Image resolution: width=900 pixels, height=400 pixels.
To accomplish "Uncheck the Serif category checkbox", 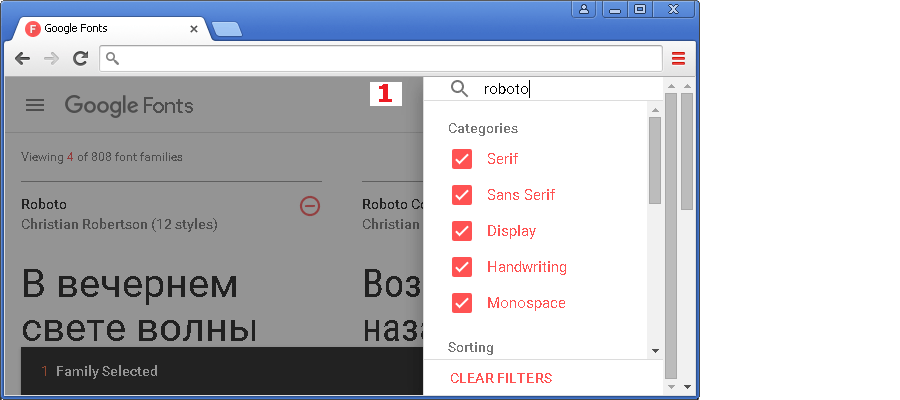I will pos(462,159).
